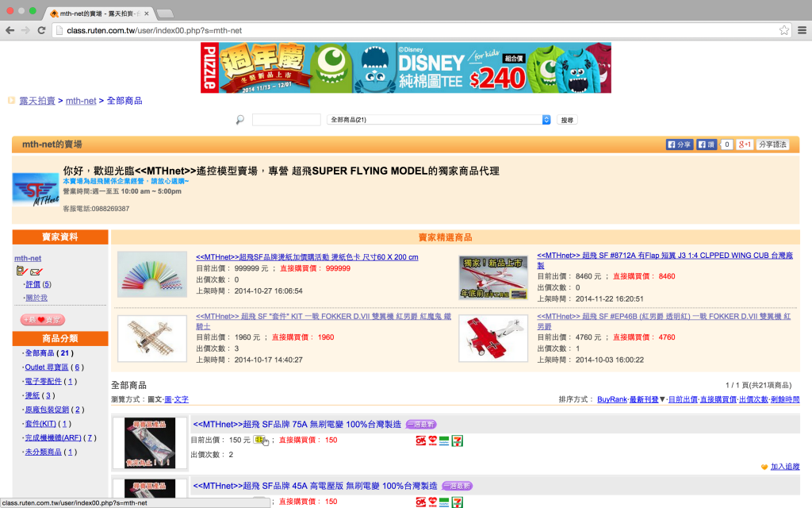Open the 45A 高電壓版 無刷電變 listing title
The width and height of the screenshot is (812, 508).
pyautogui.click(x=315, y=487)
